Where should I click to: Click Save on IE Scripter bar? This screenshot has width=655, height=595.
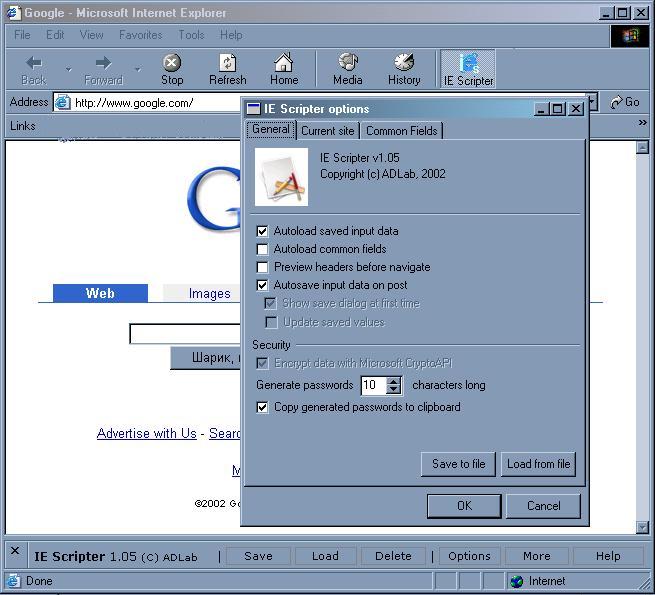[258, 556]
